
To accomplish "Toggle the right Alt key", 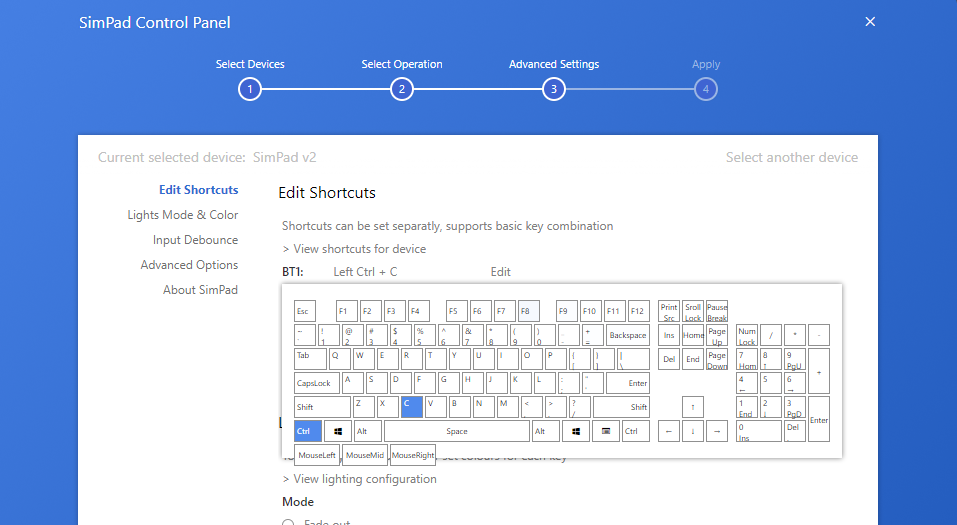I will tap(546, 431).
